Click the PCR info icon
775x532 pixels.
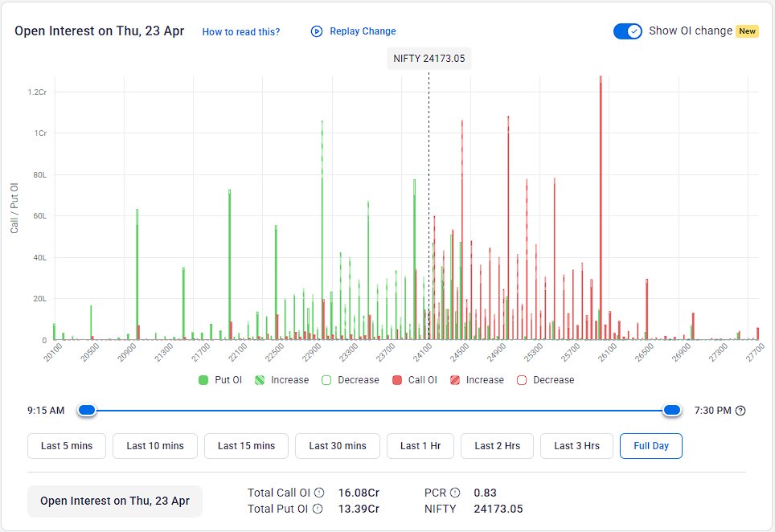coord(454,493)
